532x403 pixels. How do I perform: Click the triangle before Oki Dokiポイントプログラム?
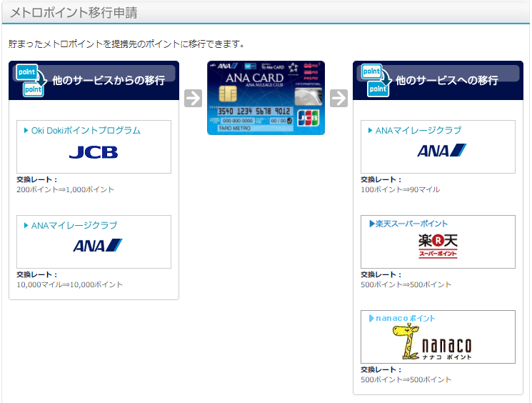click(26, 130)
